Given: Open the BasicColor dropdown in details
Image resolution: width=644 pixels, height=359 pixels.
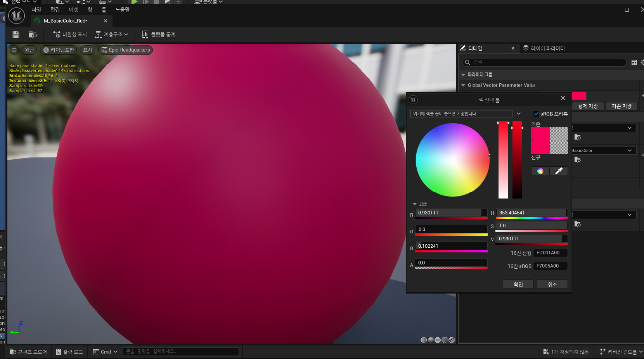Looking at the screenshot, I should click(x=603, y=150).
